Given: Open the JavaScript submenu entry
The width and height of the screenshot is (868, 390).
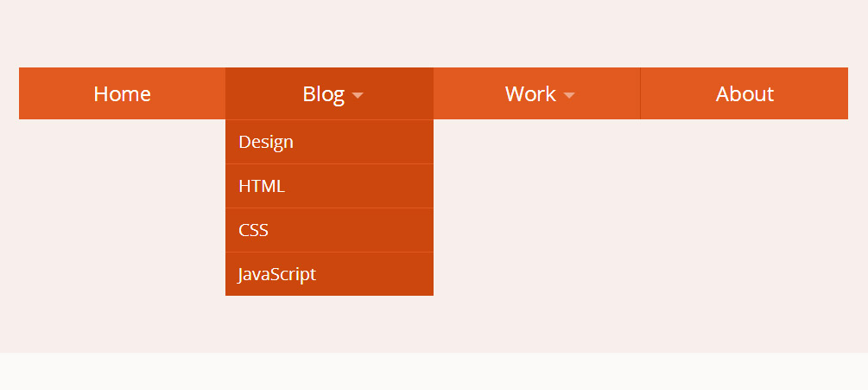Looking at the screenshot, I should [x=329, y=274].
